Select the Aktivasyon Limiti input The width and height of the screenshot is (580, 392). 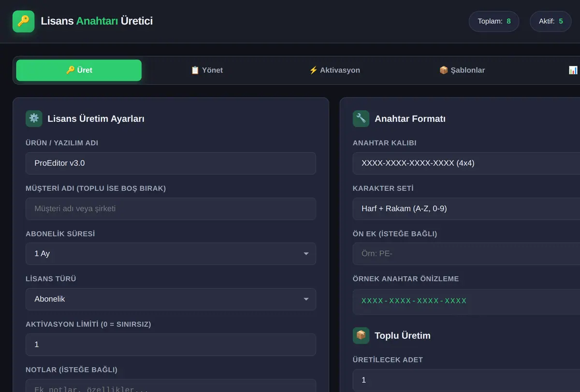coord(171,345)
